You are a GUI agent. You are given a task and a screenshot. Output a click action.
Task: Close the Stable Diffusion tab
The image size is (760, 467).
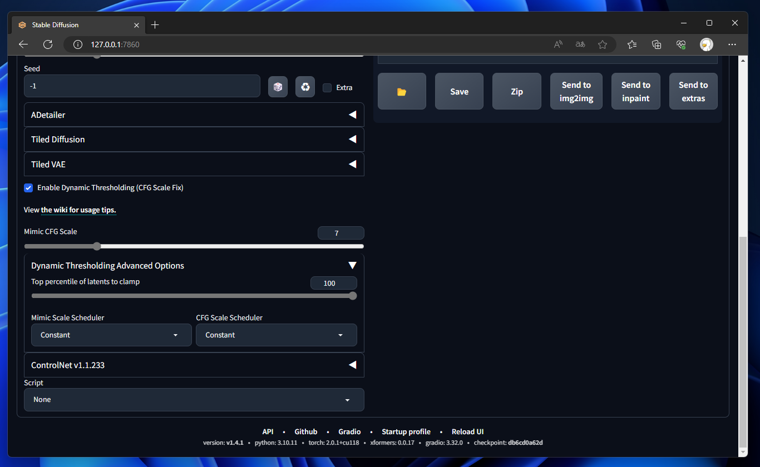click(x=136, y=25)
